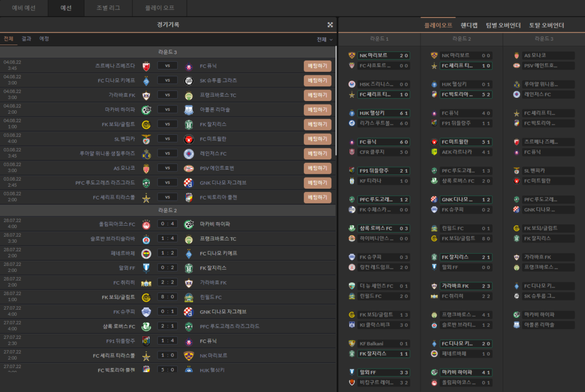This screenshot has height=392, width=585.
Task: Show only 결과 matches
Action: click(27, 39)
